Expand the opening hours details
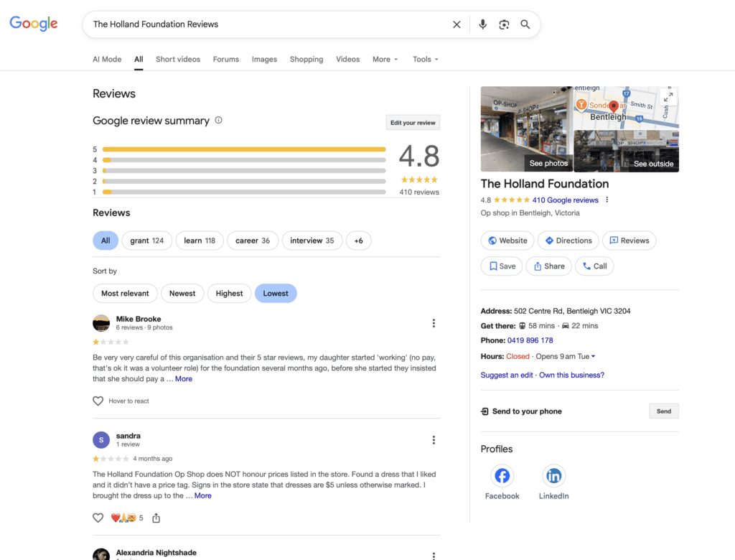The height and width of the screenshot is (560, 735). click(593, 357)
